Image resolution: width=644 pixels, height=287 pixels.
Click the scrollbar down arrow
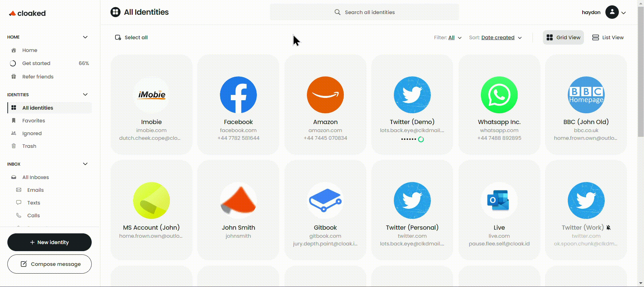pos(641,283)
